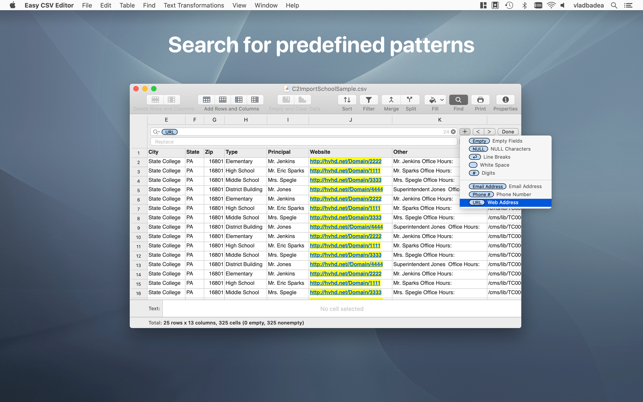Click the Sort toolbar icon
The width and height of the screenshot is (643, 402).
coord(347,100)
